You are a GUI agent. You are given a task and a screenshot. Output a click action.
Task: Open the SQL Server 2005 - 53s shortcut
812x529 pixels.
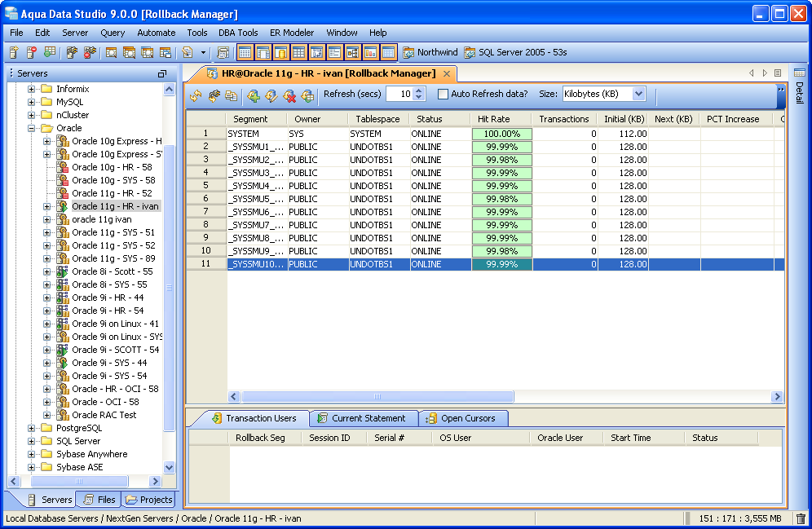[x=516, y=52]
